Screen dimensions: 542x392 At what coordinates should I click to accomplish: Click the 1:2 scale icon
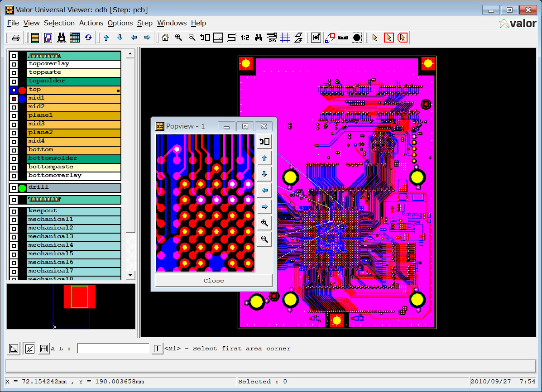point(245,38)
